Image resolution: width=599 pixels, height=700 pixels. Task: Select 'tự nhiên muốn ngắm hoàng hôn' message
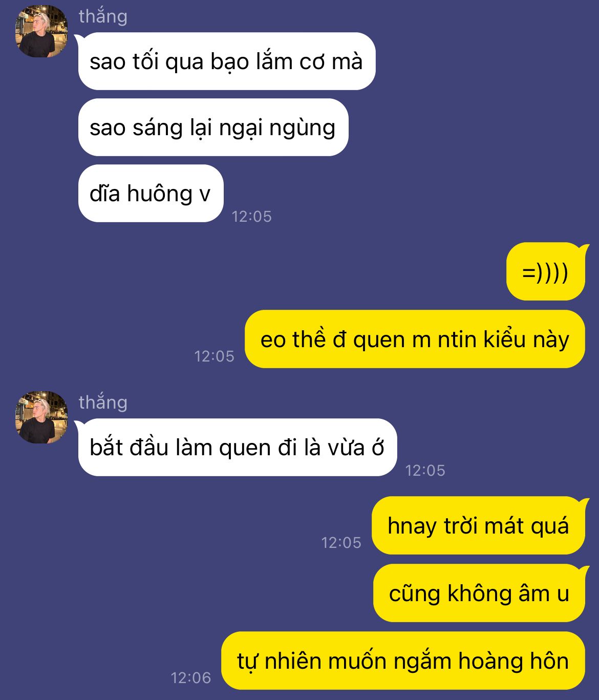tap(403, 661)
